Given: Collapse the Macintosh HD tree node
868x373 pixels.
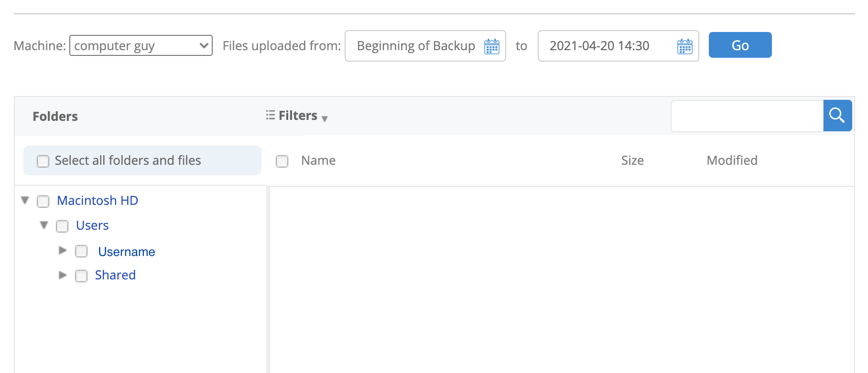Looking at the screenshot, I should click(x=25, y=200).
